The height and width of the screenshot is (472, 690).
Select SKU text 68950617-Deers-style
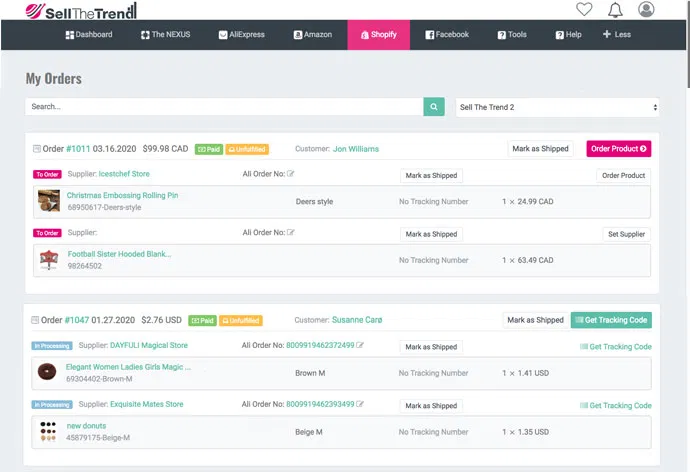coord(104,207)
